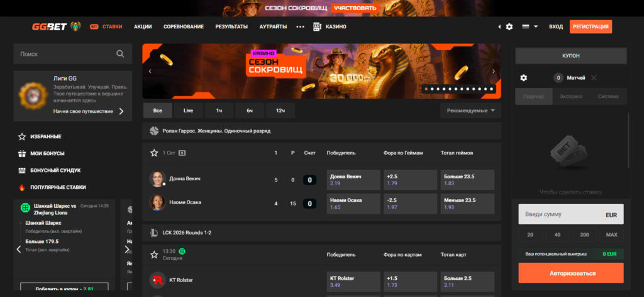Click the coupon settings gear icon
This screenshot has width=644, height=297.
pyautogui.click(x=523, y=77)
